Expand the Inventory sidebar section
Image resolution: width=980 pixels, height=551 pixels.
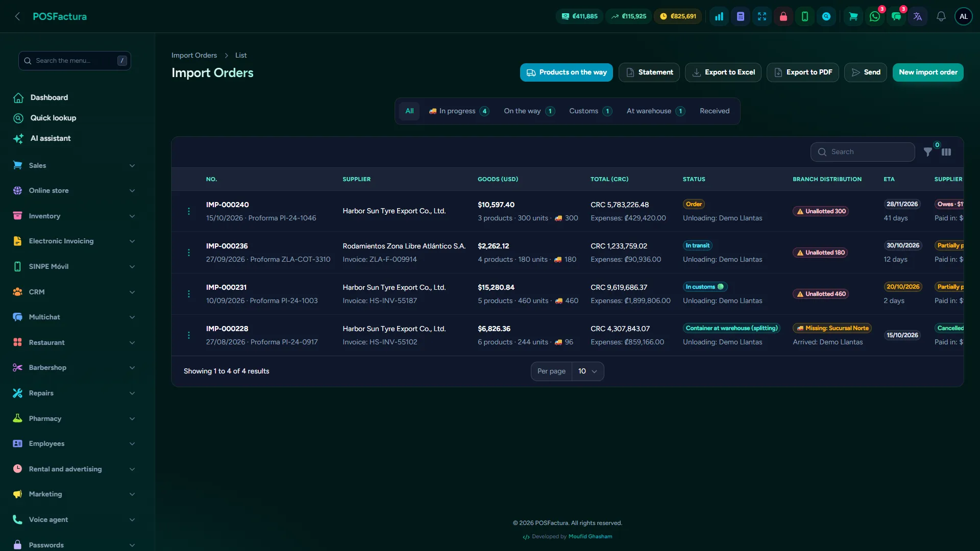[75, 216]
